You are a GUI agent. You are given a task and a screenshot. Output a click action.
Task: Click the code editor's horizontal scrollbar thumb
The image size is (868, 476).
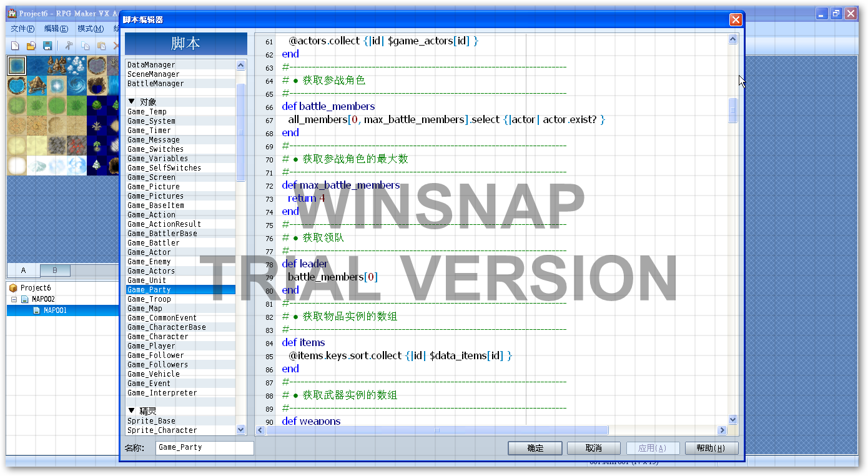point(437,430)
